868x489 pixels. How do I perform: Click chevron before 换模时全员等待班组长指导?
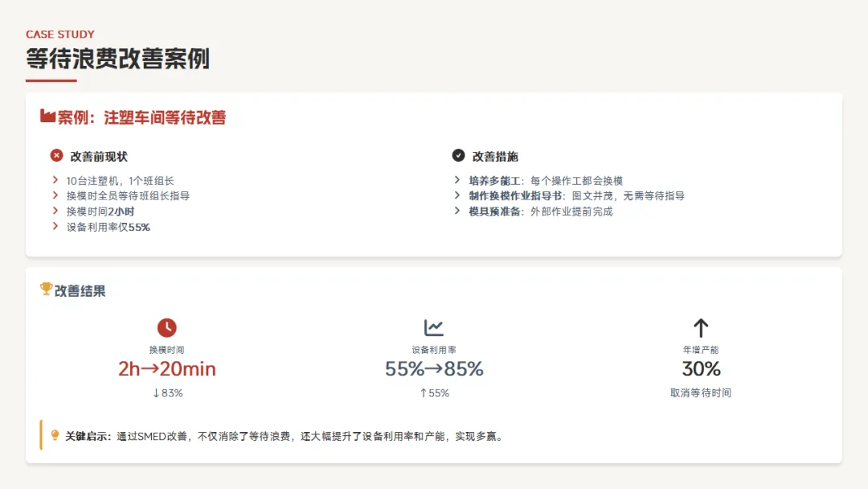coord(55,195)
